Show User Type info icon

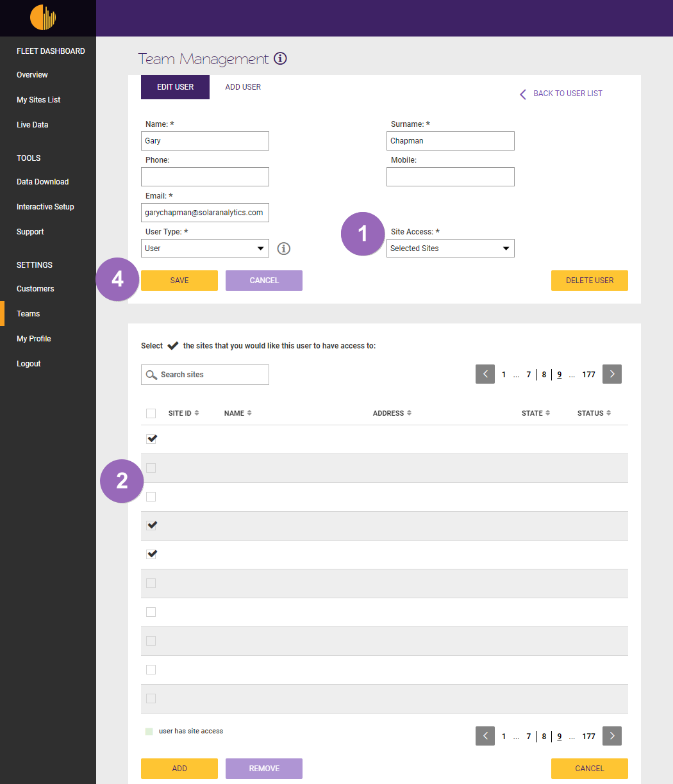284,248
